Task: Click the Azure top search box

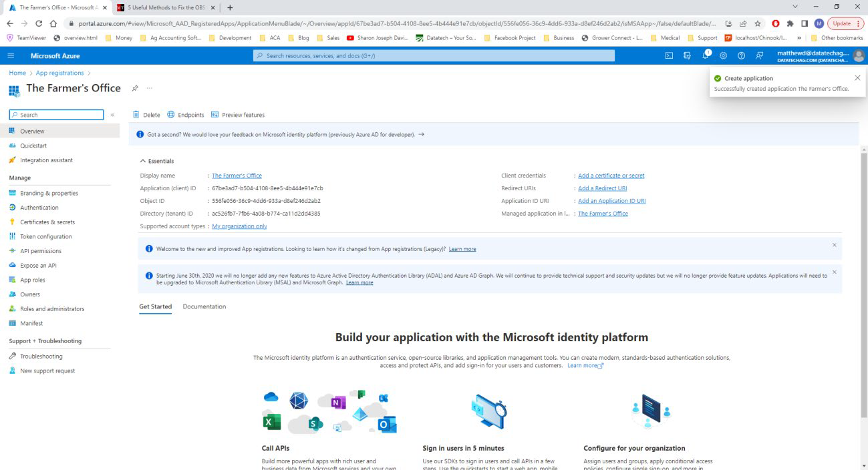Action: tap(434, 55)
